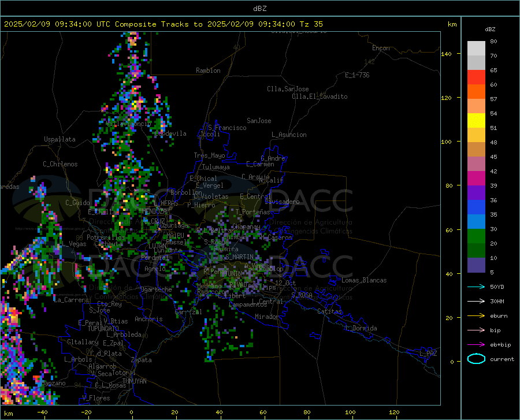Viewport: 520px width, 420px height.
Task: Select the dark orange 57-60 dBZ swatch
Action: tap(476, 92)
